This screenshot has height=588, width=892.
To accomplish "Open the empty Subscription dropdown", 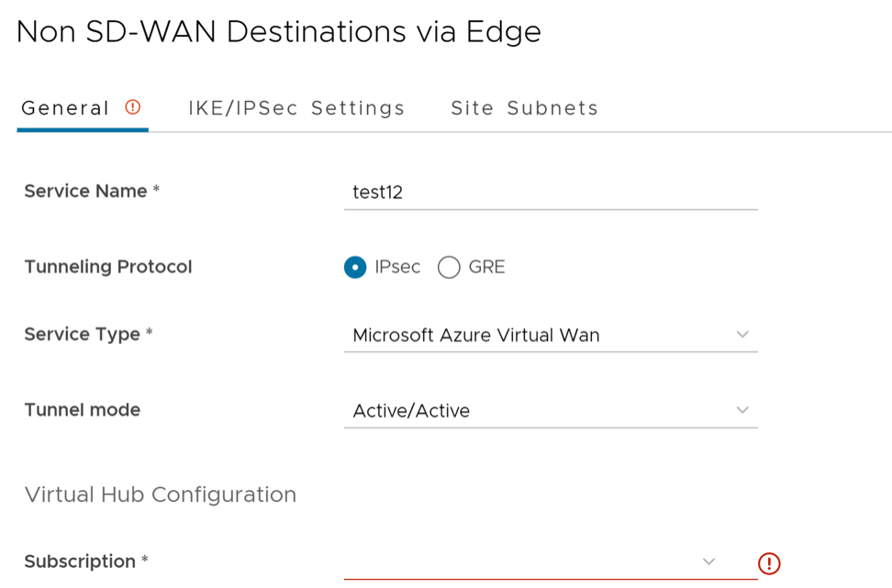I will pyautogui.click(x=523, y=561).
